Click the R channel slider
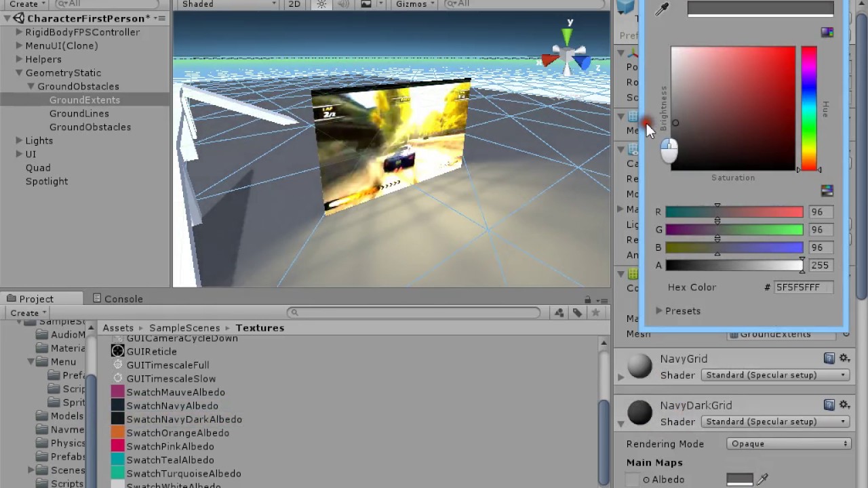Viewport: 868px width, 488px height. click(734, 212)
